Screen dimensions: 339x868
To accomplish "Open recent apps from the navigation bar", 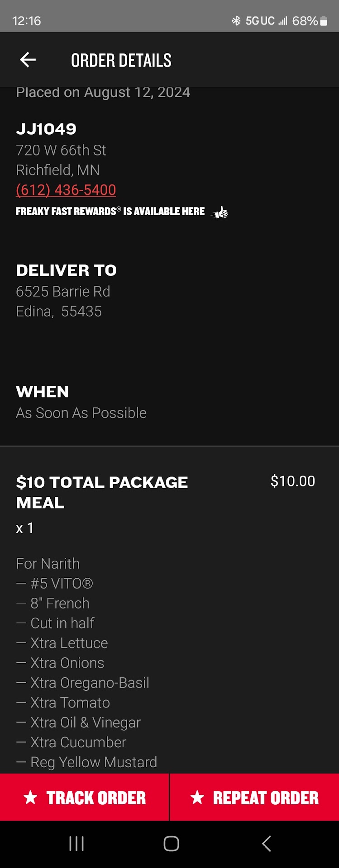I will [x=76, y=844].
